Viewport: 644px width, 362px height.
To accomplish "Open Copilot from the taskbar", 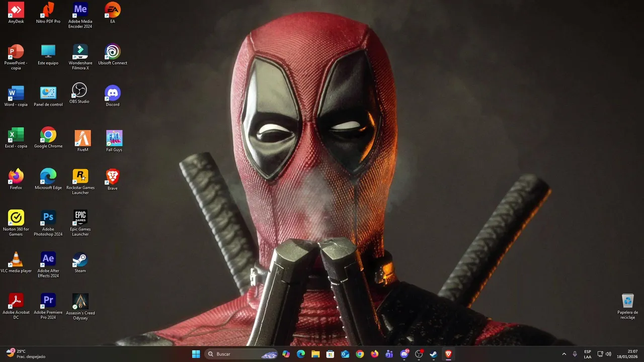I will pos(286,354).
